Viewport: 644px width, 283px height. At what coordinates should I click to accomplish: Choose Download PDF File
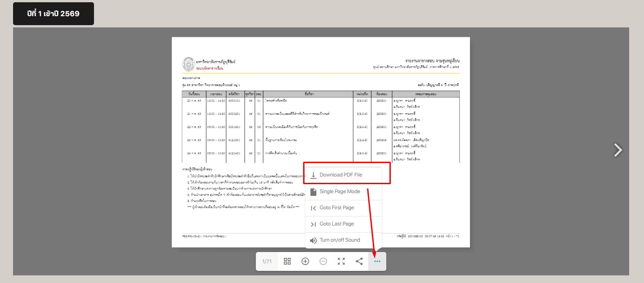click(x=344, y=175)
